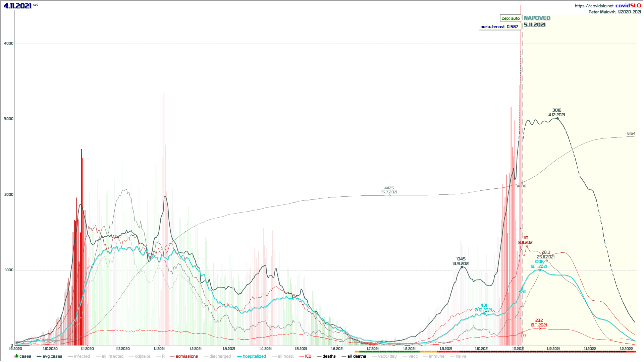The image size is (644, 362).
Task: Show the all infected series
Action: point(112,356)
